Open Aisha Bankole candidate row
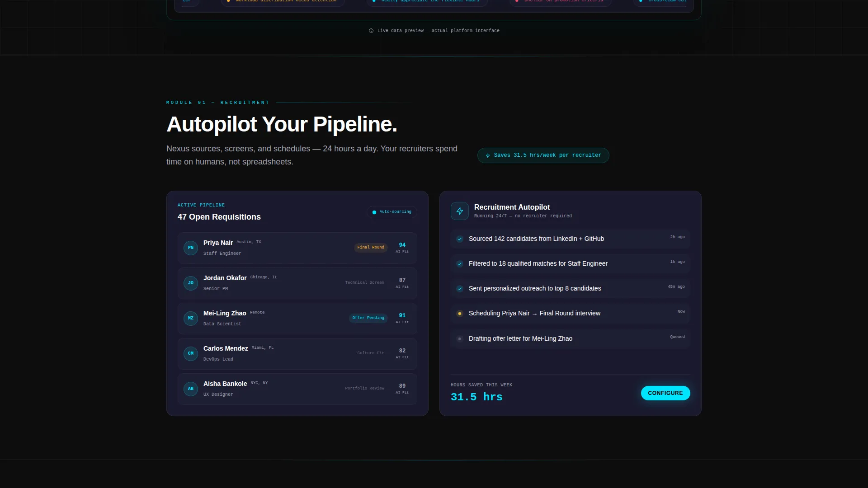The image size is (868, 488). tap(297, 389)
